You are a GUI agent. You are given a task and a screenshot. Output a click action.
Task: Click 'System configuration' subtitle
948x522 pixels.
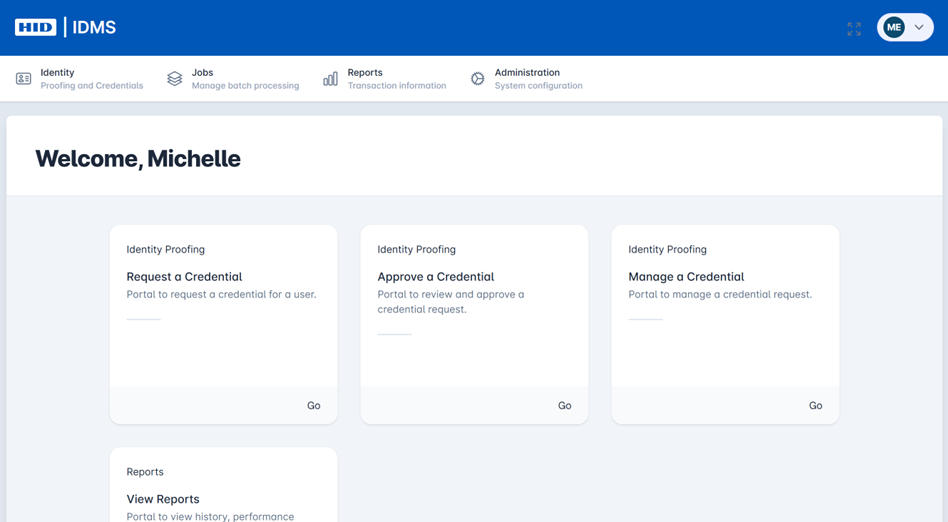pos(539,86)
